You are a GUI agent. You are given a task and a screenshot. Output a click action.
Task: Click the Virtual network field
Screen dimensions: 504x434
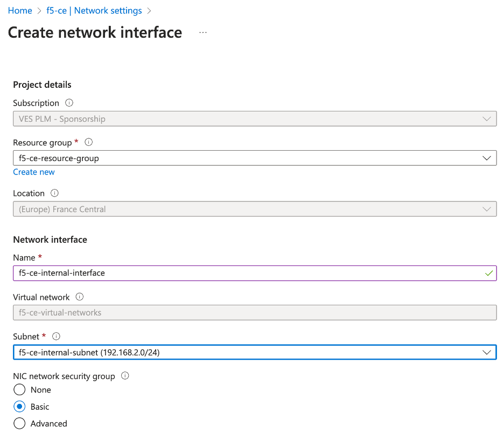(215, 312)
